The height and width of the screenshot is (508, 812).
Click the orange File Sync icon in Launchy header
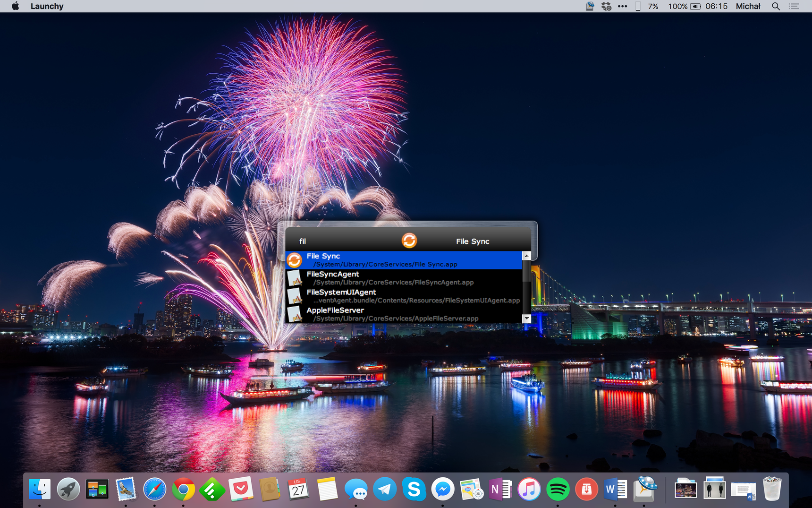point(409,241)
